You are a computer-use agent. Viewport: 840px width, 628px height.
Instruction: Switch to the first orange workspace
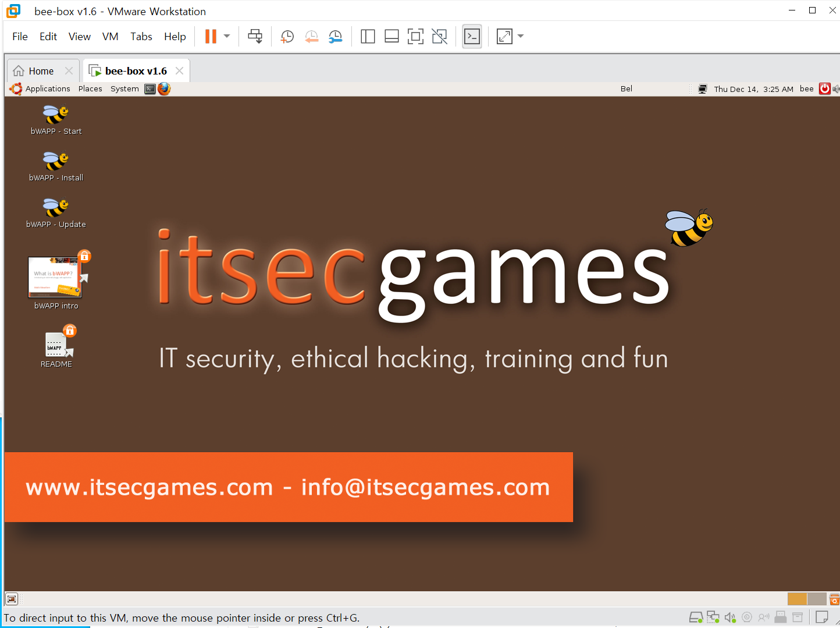pyautogui.click(x=797, y=599)
